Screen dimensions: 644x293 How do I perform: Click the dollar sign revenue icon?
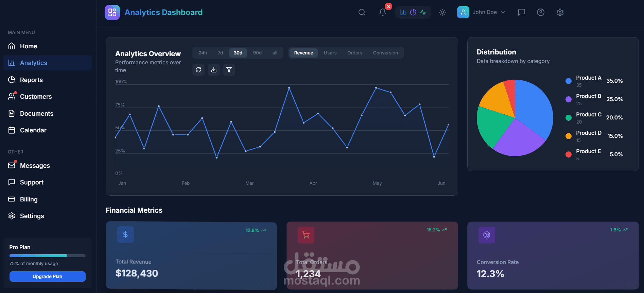125,234
